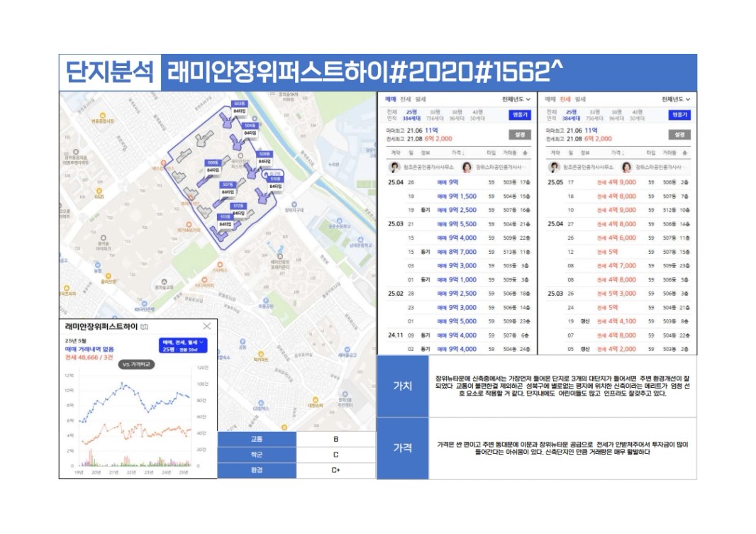The height and width of the screenshot is (534, 756).
Task: Click the 교통 rating label cell
Action: point(257,439)
